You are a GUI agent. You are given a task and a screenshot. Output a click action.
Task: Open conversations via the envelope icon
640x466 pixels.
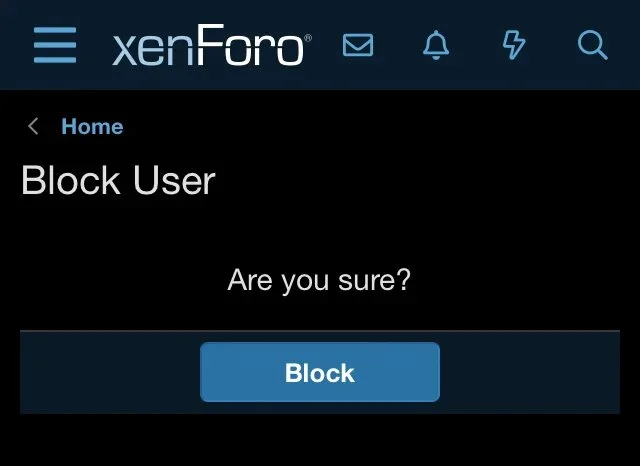coord(358,45)
